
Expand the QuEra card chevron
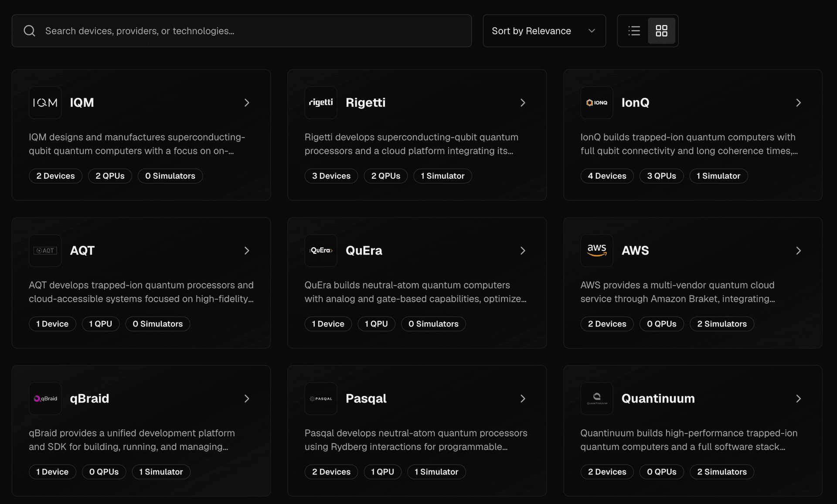click(x=523, y=251)
